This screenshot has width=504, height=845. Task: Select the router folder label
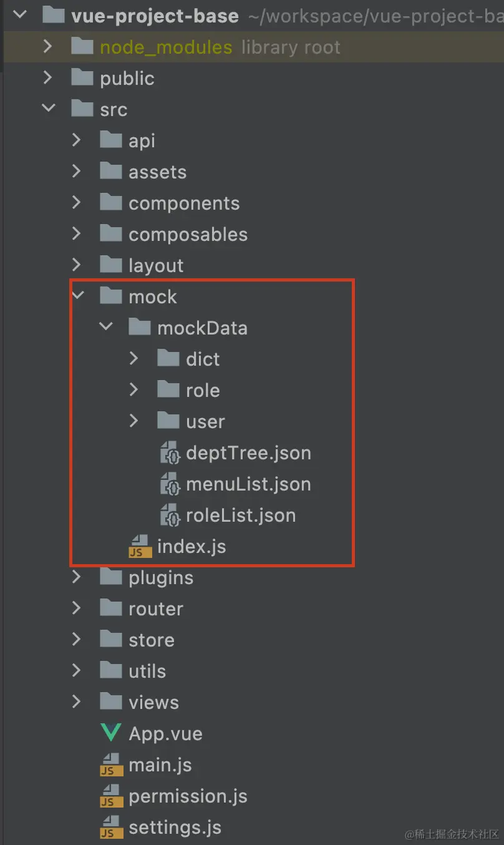click(155, 609)
